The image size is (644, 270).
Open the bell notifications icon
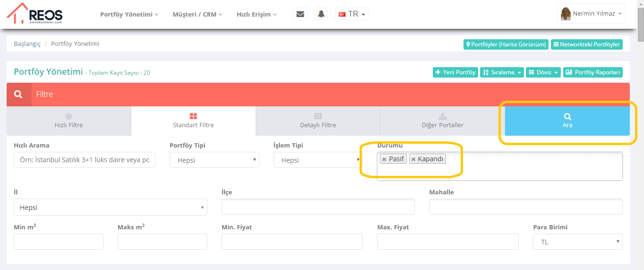[321, 14]
